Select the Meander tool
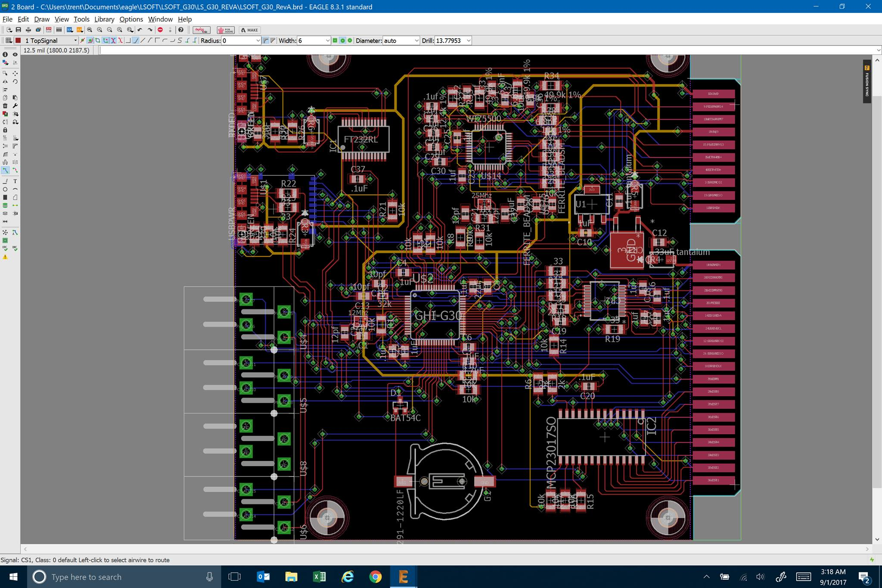 pos(5,162)
